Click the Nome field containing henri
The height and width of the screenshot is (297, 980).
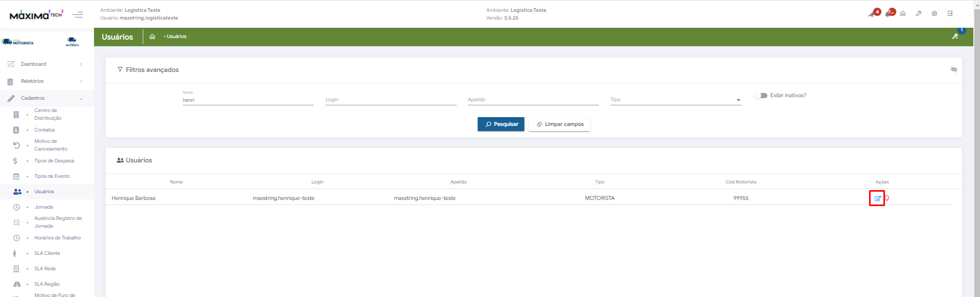pyautogui.click(x=248, y=100)
